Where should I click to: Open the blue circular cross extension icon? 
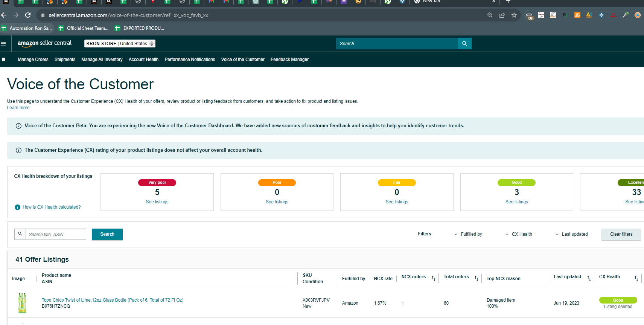pos(601,15)
